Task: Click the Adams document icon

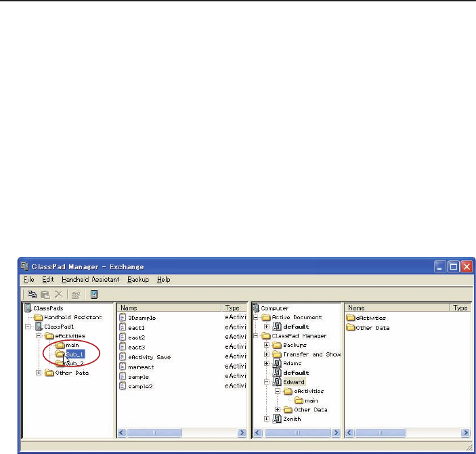Action: pos(277,363)
